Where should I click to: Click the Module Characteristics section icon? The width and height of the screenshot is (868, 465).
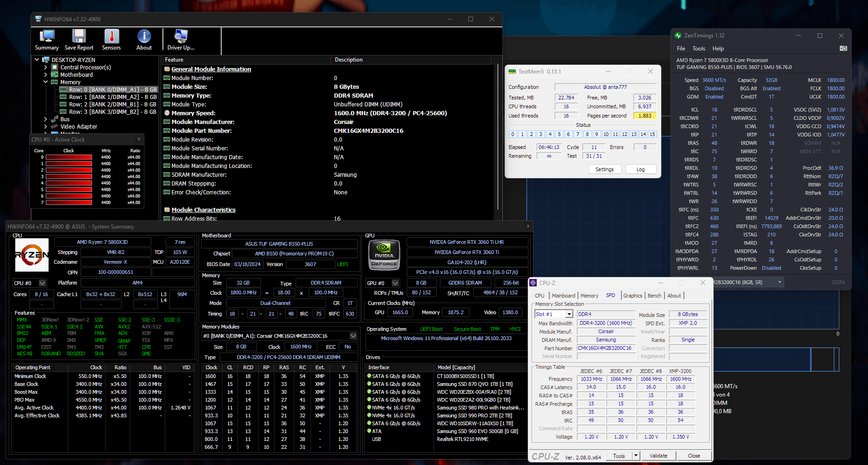(167, 210)
